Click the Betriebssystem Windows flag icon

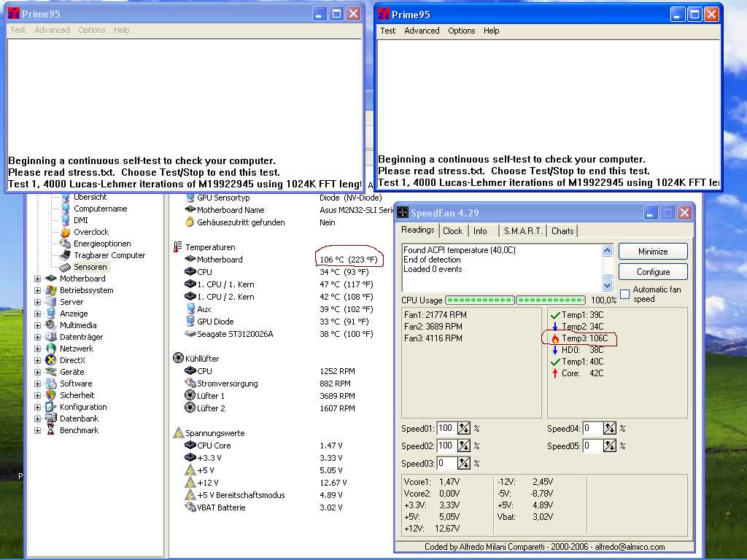point(50,290)
